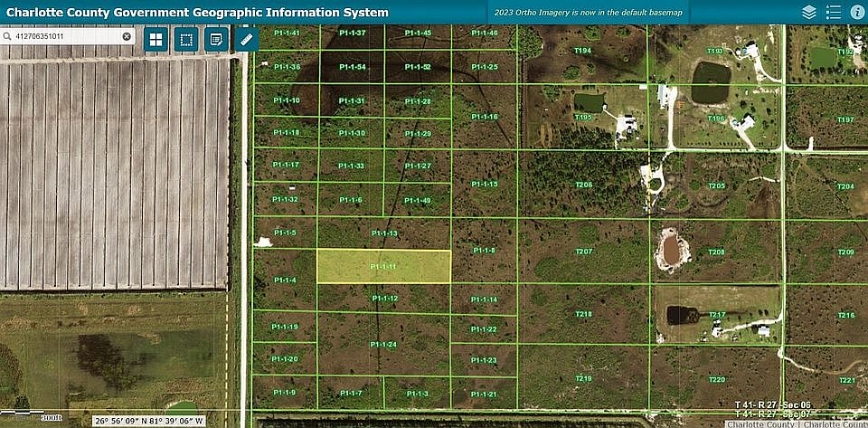Show the map legend
The height and width of the screenshot is (428, 868).
click(x=833, y=12)
